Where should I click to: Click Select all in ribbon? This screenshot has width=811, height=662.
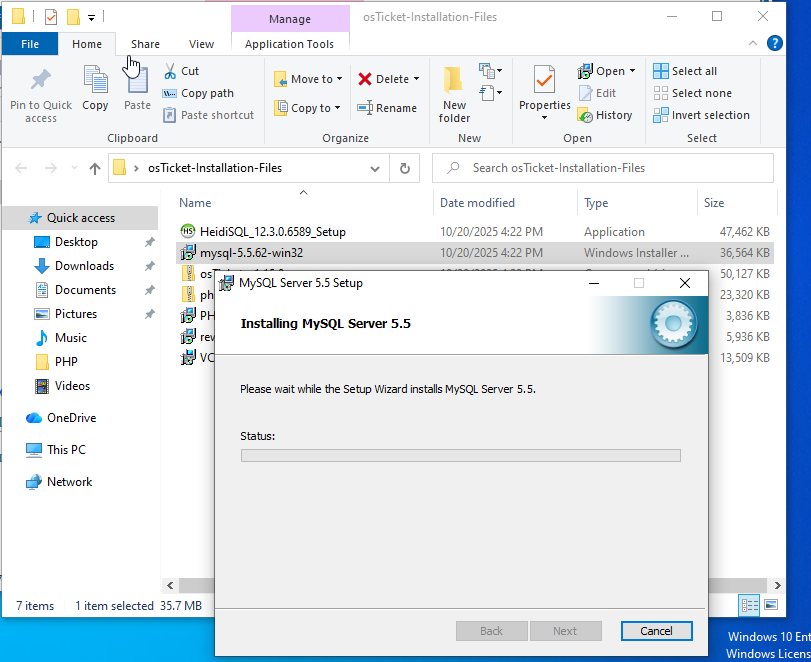click(x=685, y=71)
